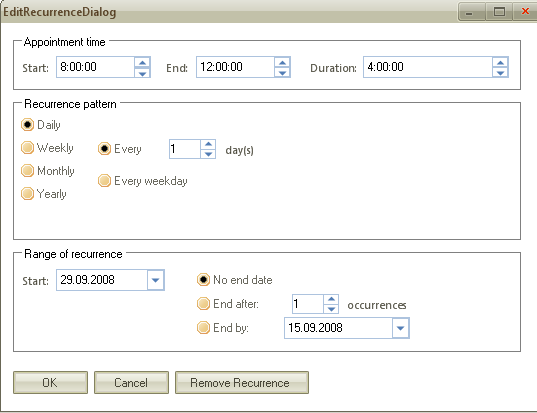Choose the End after occurrences option
The width and height of the screenshot is (537, 413).
[x=228, y=304]
